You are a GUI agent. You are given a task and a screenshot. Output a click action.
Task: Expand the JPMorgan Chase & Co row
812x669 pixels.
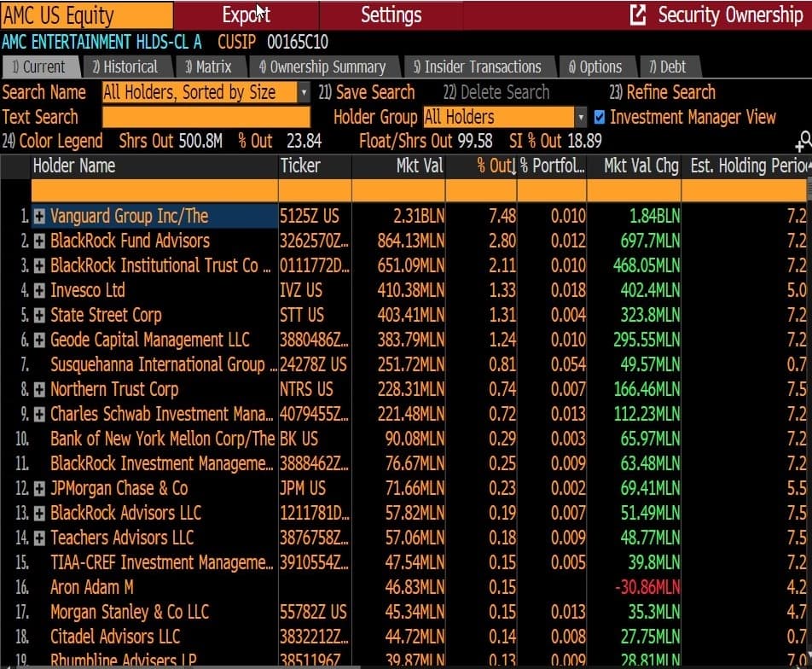point(39,488)
